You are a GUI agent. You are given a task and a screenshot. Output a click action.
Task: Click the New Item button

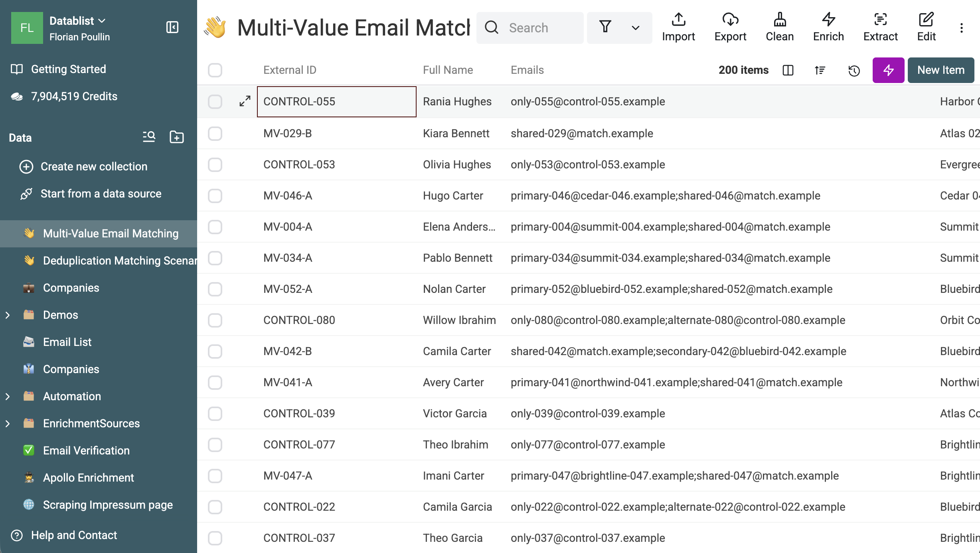[x=941, y=70]
